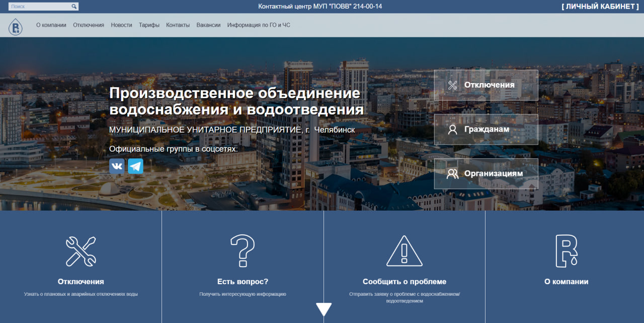The width and height of the screenshot is (644, 323).
Task: Click the R droplet company icon
Action: (x=566, y=250)
